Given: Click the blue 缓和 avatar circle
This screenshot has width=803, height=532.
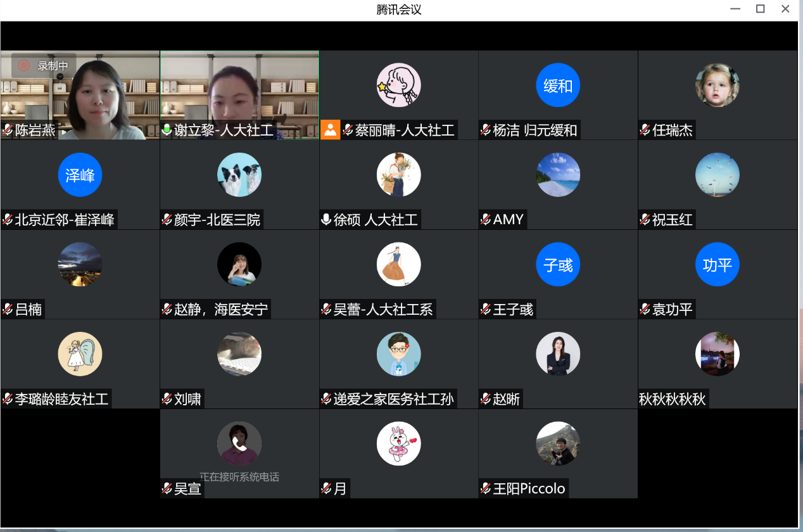Looking at the screenshot, I should click(x=558, y=85).
